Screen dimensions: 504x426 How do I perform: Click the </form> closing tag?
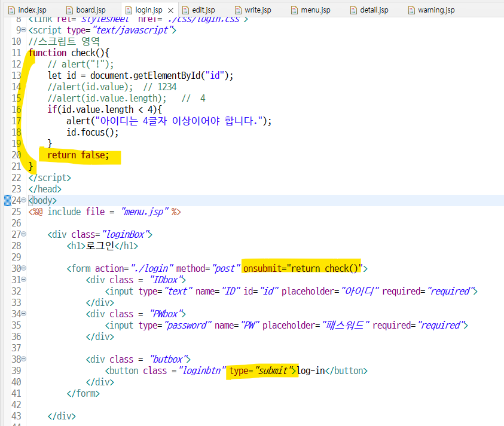point(83,393)
